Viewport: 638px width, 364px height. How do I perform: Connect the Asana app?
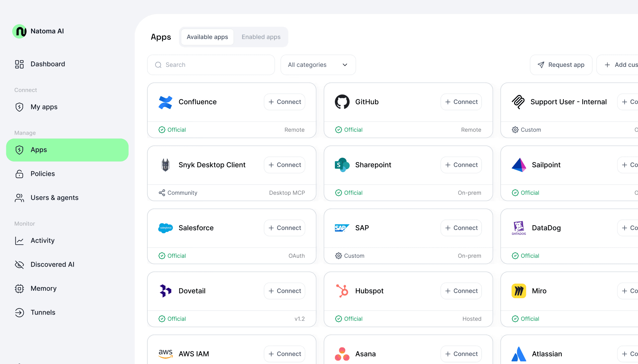461,354
